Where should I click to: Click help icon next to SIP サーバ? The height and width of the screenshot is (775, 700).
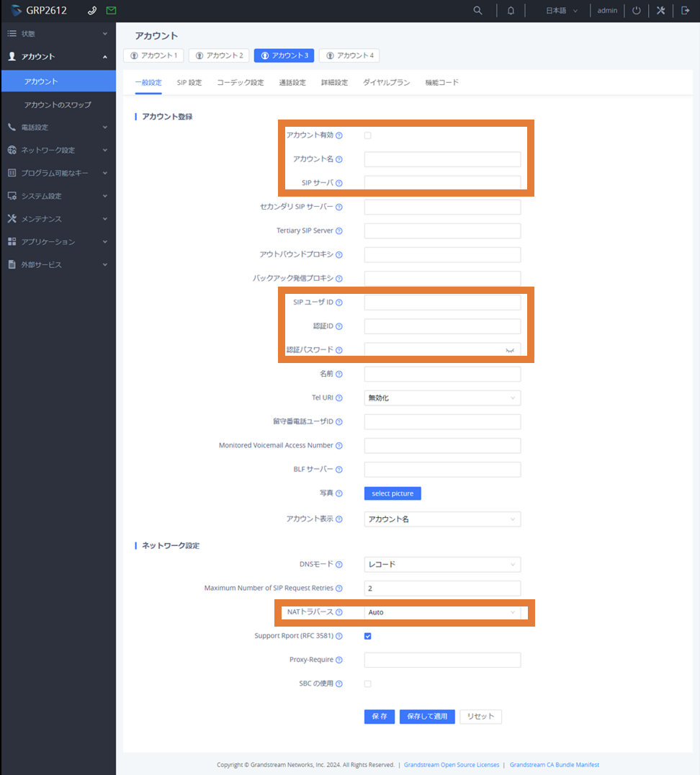339,183
